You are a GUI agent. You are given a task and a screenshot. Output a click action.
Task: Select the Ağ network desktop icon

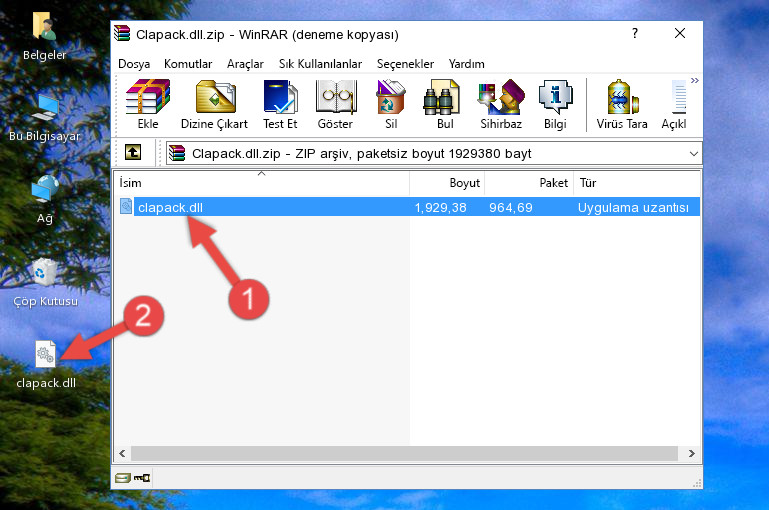pyautogui.click(x=45, y=200)
